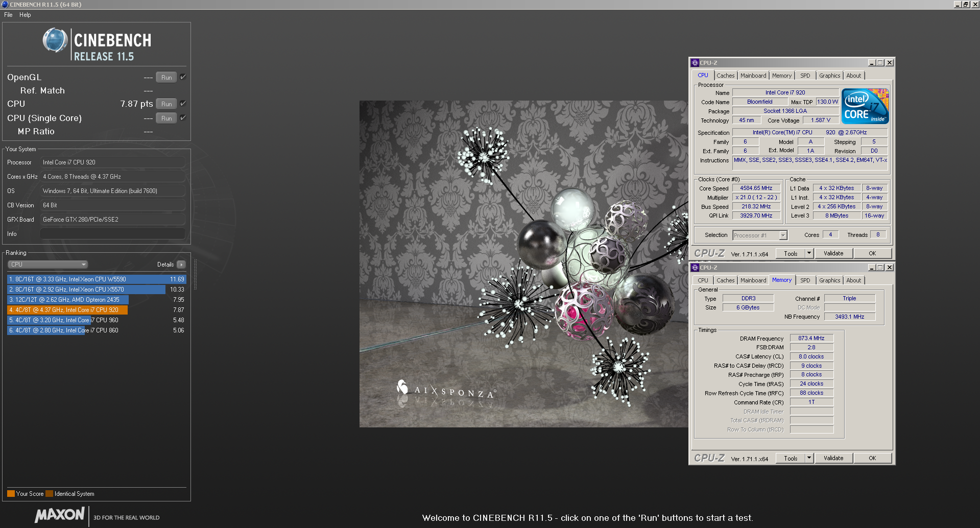
Task: Run the OpenGL benchmark
Action: (166, 77)
